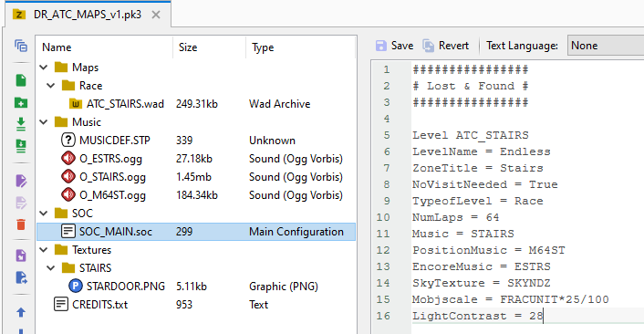Click the PositionMusic = M64ST line
The height and width of the screenshot is (334, 644).
pyautogui.click(x=489, y=250)
